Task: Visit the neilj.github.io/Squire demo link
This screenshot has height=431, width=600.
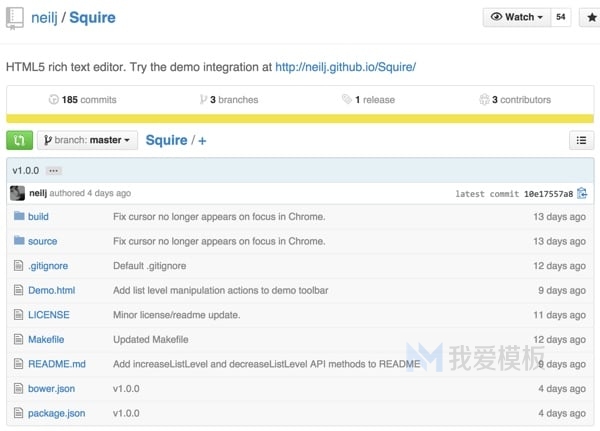Action: 345,67
